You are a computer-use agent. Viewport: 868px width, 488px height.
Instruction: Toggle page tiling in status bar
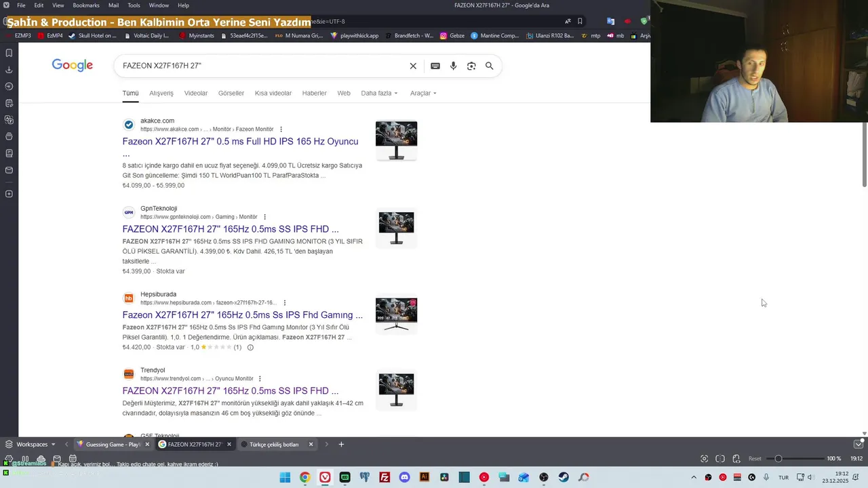click(720, 459)
